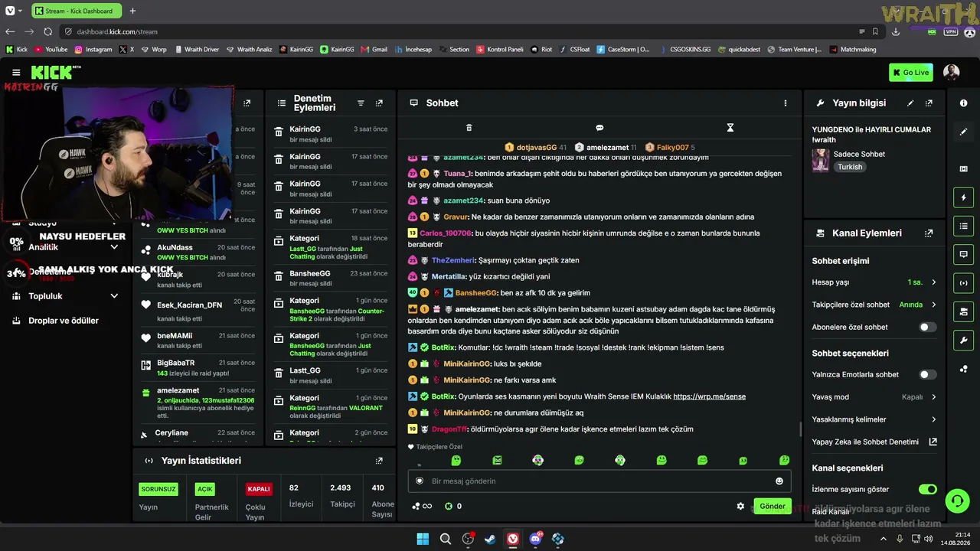Pop out the Denetim Eylemleri panel

click(x=379, y=103)
